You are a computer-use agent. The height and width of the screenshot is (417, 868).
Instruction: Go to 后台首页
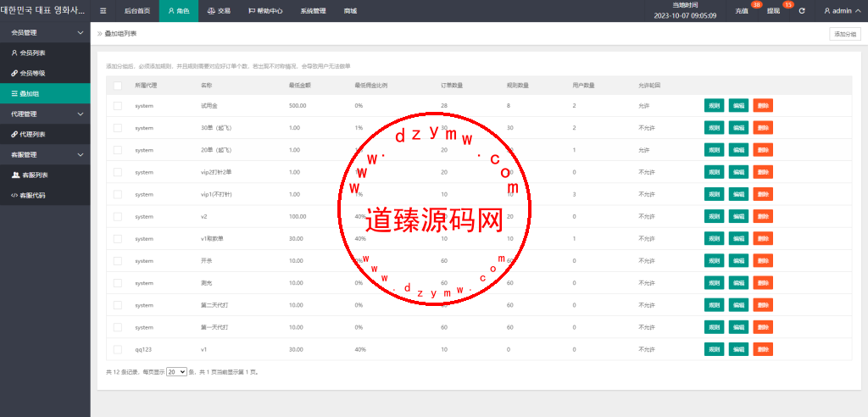click(x=137, y=10)
